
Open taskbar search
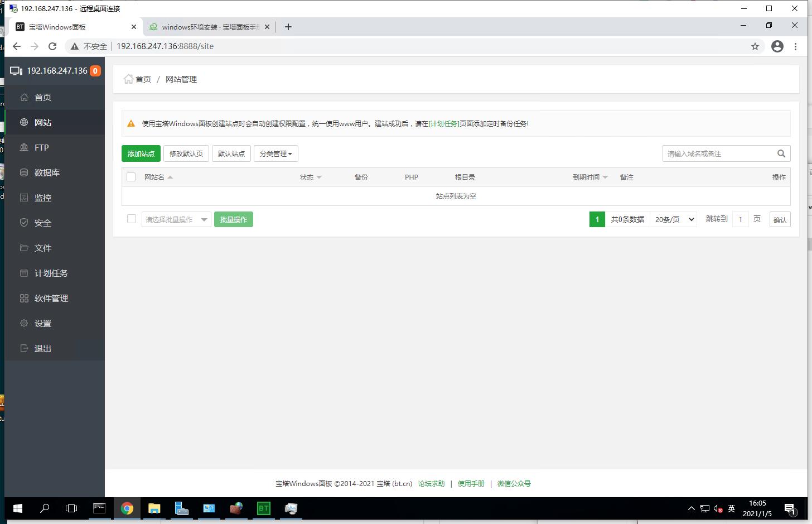tap(45, 508)
